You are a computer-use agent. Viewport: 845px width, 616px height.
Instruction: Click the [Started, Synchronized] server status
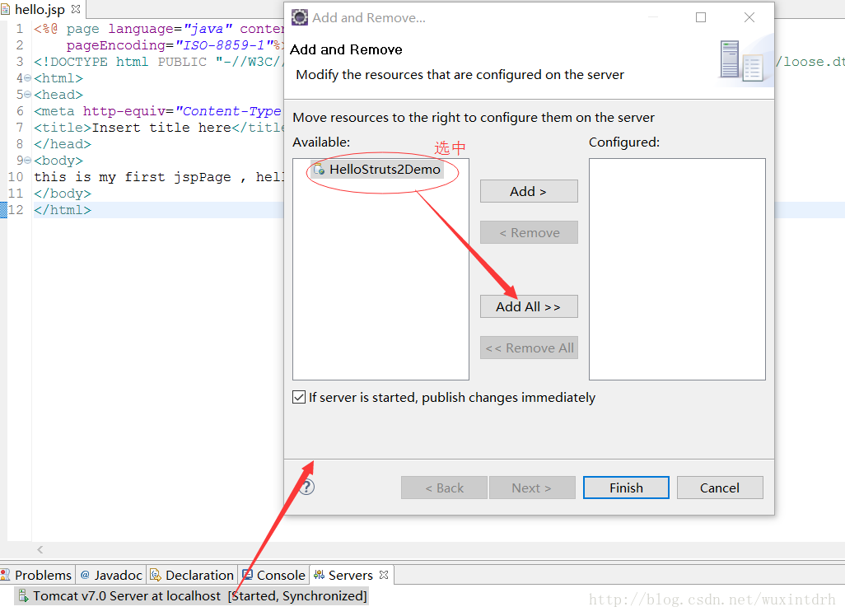[x=297, y=596]
